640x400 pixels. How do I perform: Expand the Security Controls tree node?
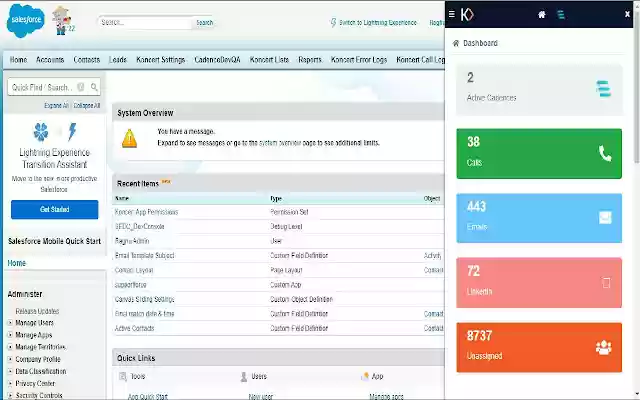10,396
